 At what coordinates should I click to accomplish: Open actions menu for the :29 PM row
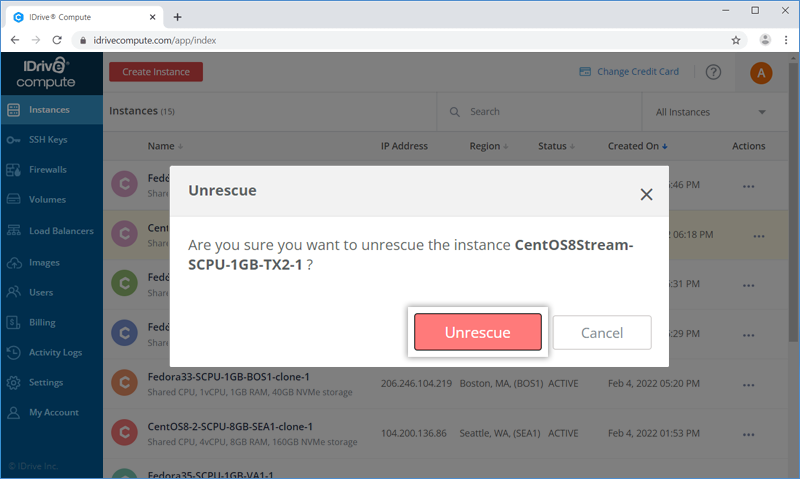coord(748,335)
